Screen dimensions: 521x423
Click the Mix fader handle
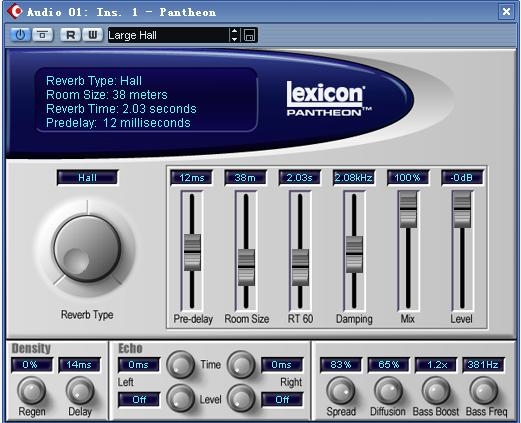pos(408,209)
